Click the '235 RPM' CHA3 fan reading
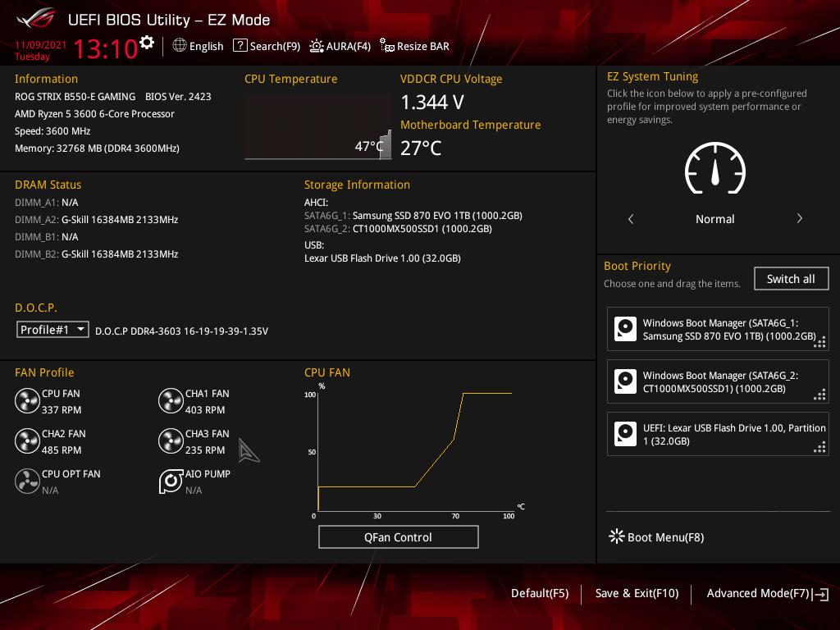 (205, 450)
